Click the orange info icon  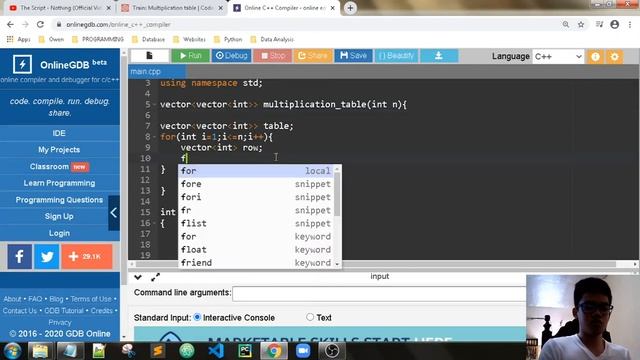[x=596, y=56]
